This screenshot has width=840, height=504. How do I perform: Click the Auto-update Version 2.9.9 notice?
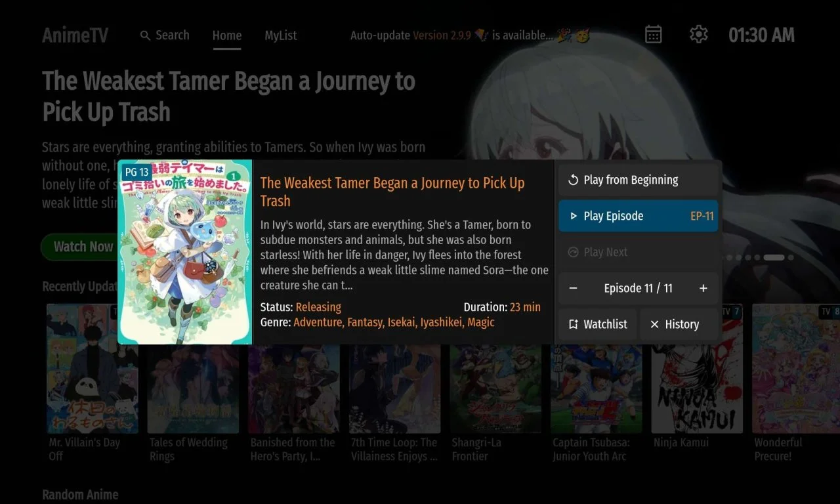click(x=470, y=35)
